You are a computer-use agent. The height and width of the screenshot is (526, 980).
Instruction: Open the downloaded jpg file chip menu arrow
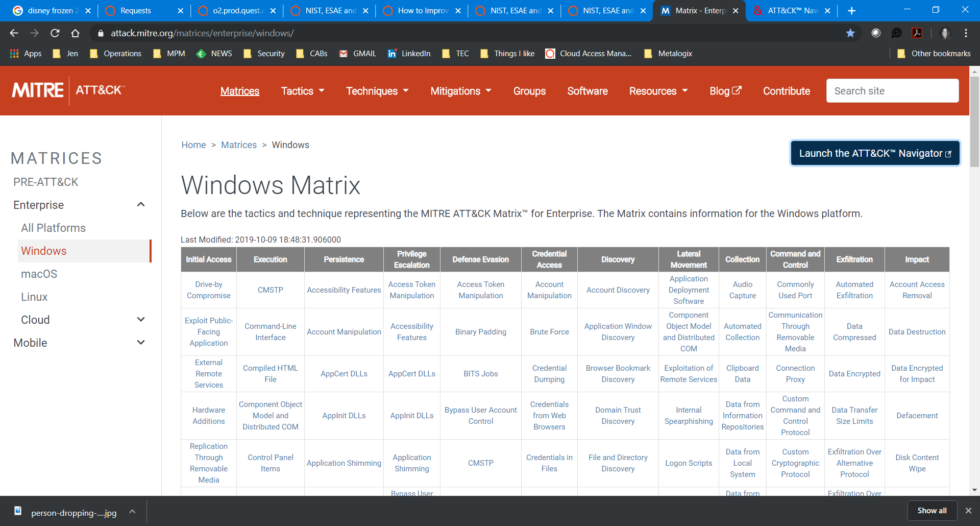(132, 511)
